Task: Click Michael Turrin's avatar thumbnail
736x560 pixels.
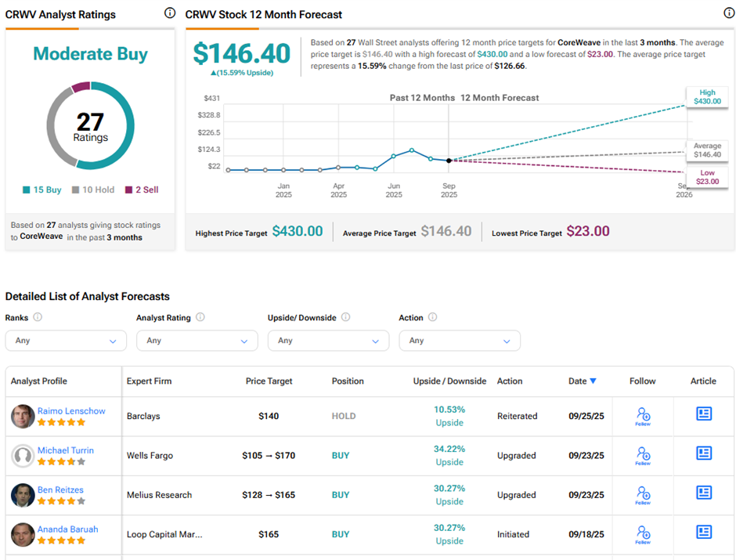Action: point(23,456)
